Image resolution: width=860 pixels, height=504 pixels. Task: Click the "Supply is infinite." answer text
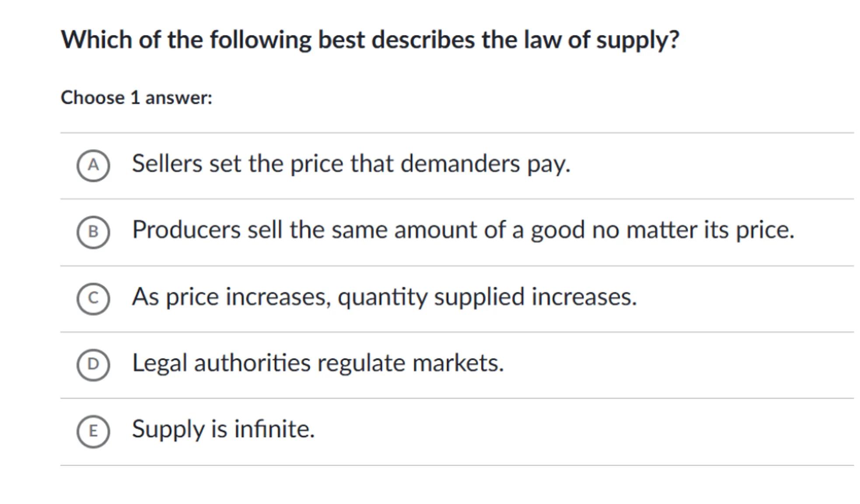[223, 429]
